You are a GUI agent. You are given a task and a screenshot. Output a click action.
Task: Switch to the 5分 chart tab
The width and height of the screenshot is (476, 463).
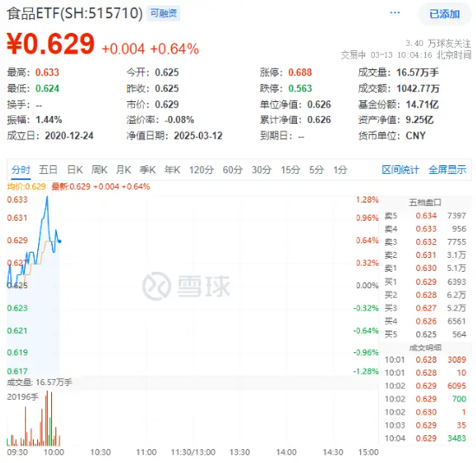[x=316, y=170]
